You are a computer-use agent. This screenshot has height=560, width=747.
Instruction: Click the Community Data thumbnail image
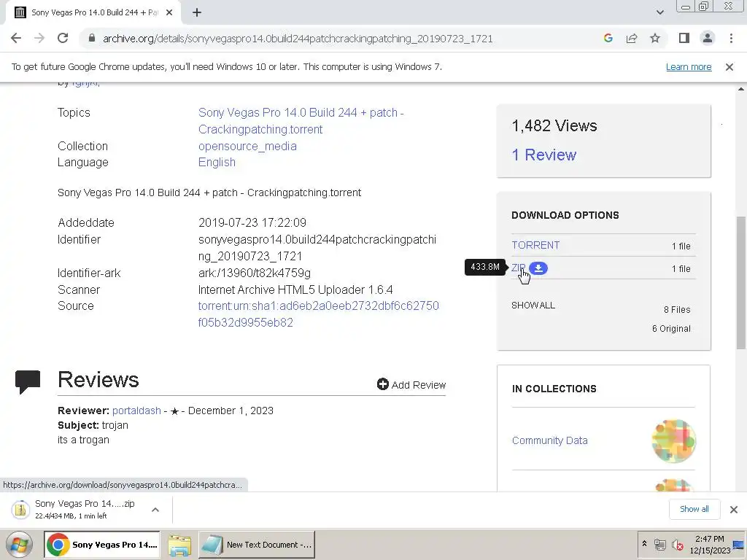pos(673,441)
